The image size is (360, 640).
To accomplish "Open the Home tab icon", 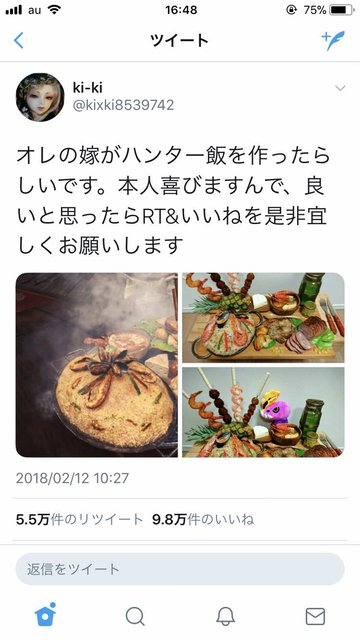I will pyautogui.click(x=45, y=615).
